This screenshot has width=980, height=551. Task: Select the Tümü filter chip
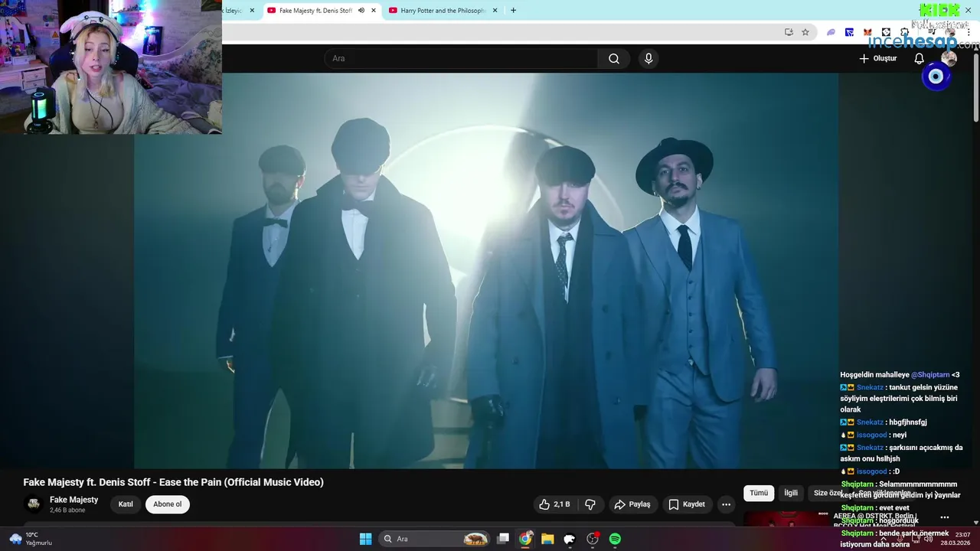tap(759, 494)
